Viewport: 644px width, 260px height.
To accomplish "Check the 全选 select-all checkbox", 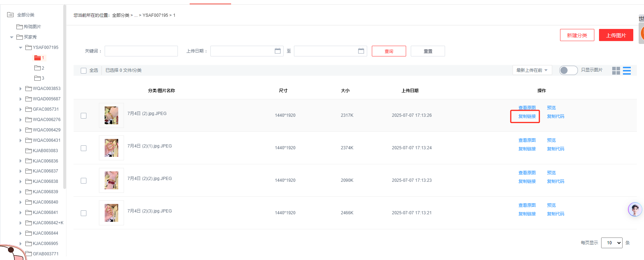I will point(84,71).
